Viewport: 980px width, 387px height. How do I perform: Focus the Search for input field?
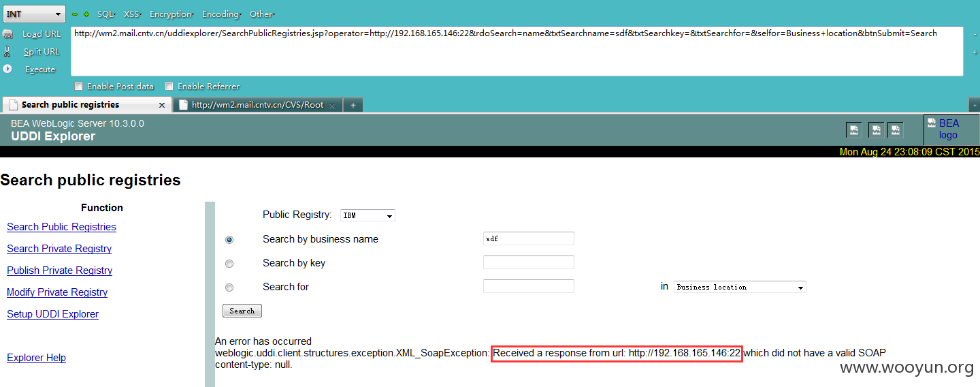point(529,286)
